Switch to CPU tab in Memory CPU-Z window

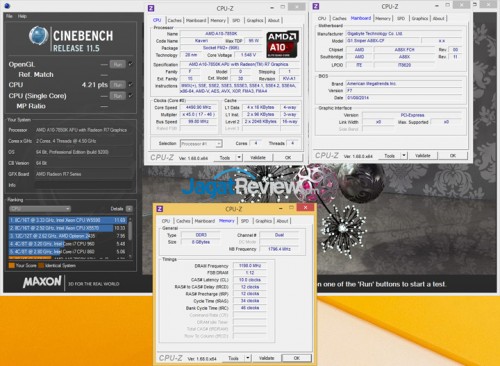click(x=166, y=221)
